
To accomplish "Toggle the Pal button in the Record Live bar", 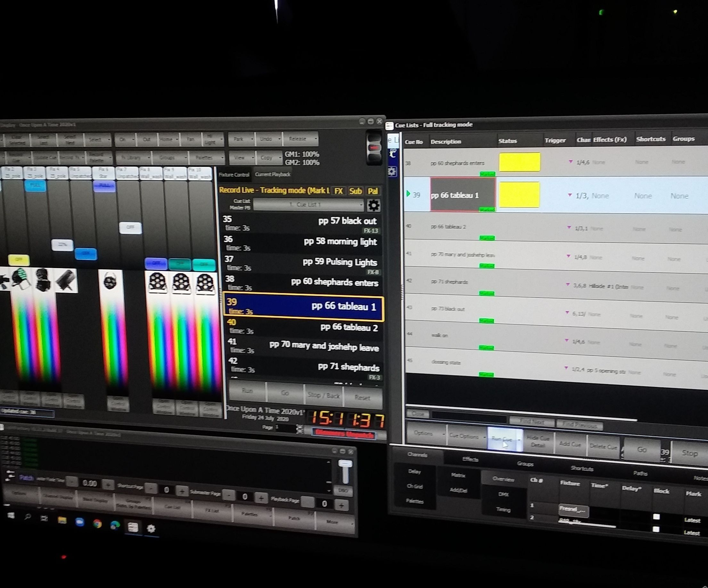I will pos(373,191).
